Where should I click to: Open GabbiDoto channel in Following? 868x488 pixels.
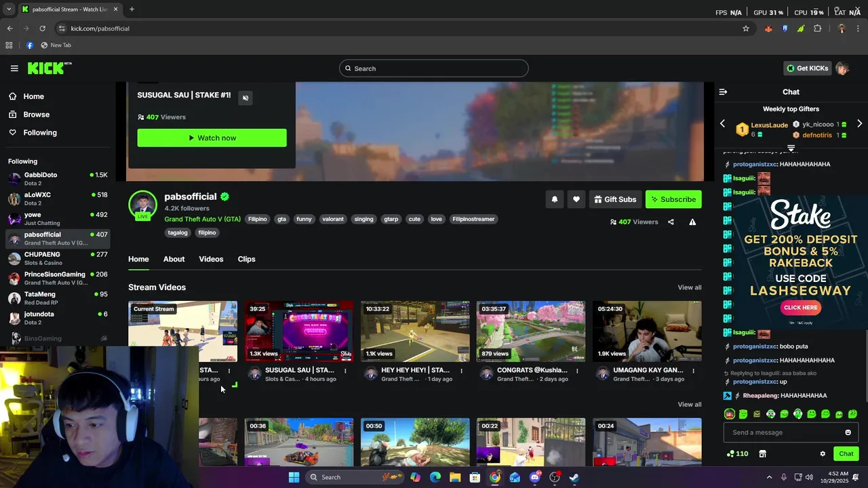click(58, 179)
